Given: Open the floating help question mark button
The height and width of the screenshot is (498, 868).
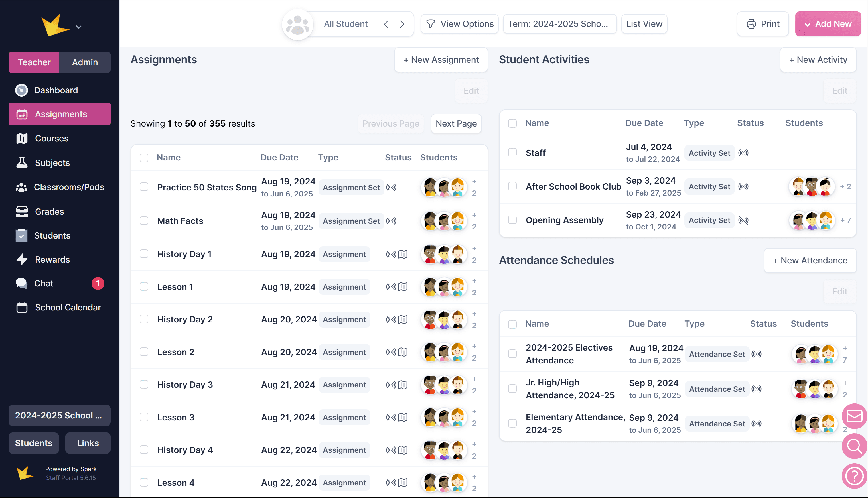Looking at the screenshot, I should (854, 476).
